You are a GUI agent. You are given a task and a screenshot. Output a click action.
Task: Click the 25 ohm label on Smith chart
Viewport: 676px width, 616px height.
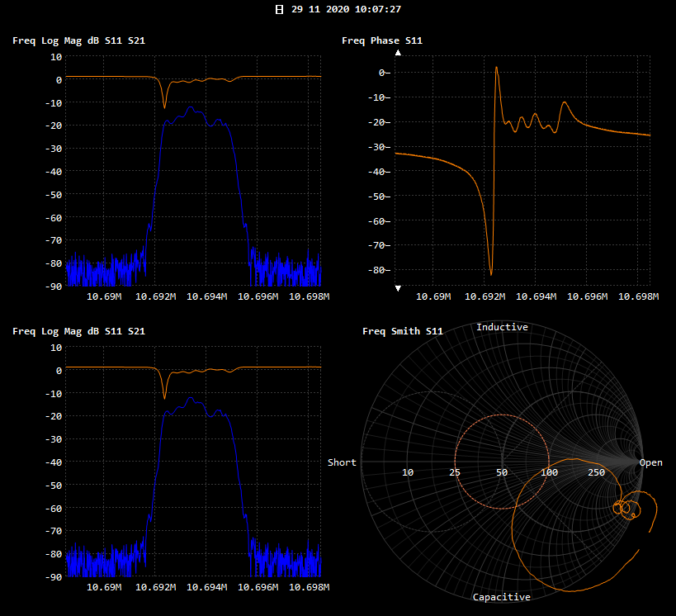coord(455,472)
